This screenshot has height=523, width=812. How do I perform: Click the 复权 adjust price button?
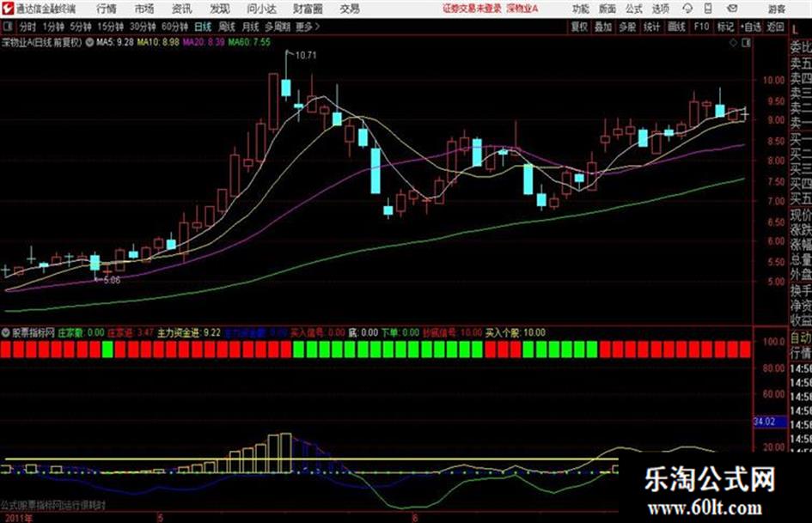coord(578,27)
